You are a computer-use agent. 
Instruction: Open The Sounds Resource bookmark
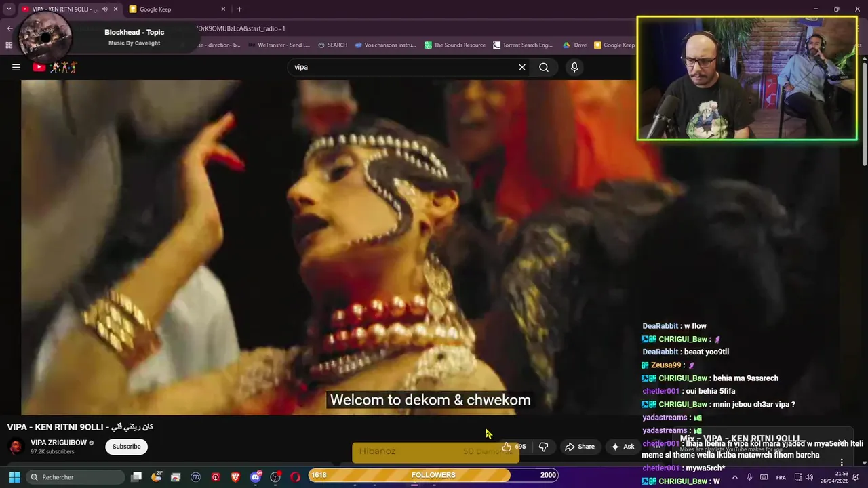click(455, 45)
